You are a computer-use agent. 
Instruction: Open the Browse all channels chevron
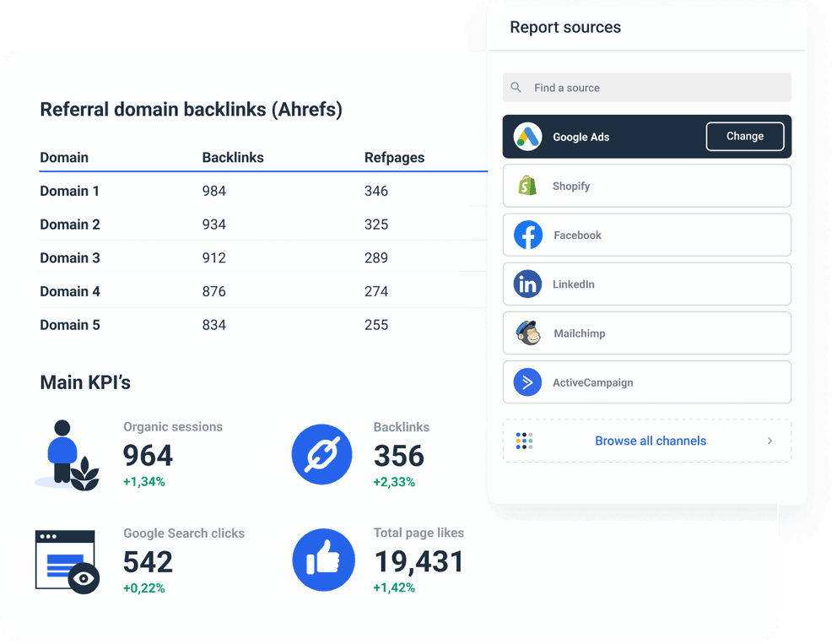click(769, 441)
